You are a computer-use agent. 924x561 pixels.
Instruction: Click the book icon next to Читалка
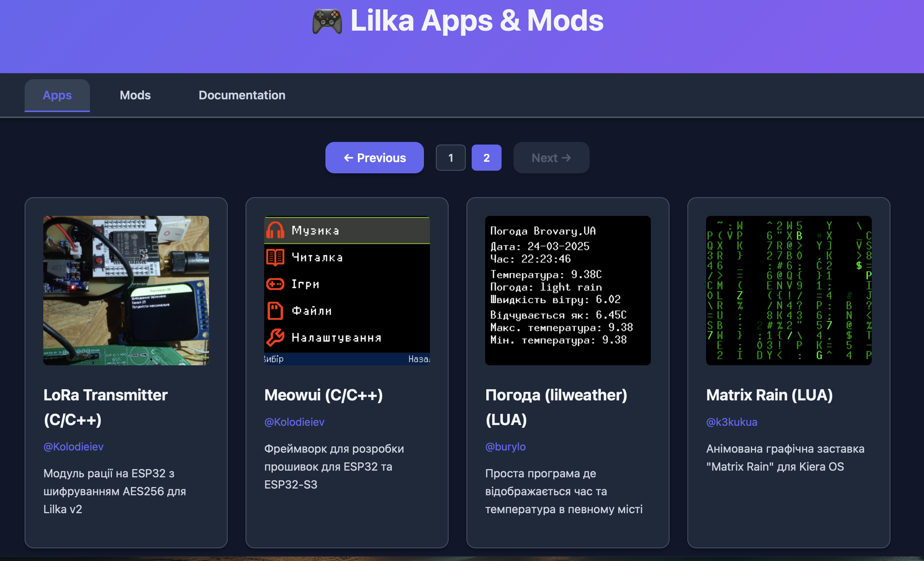[275, 257]
